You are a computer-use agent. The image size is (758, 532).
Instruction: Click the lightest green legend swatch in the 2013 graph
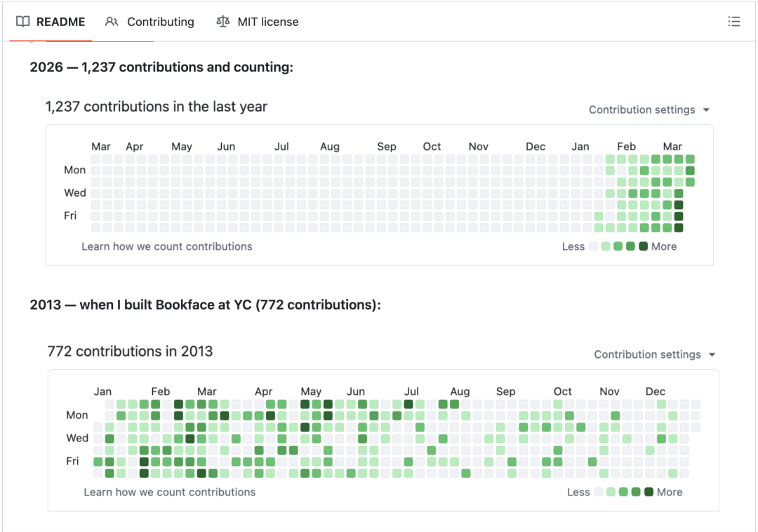pos(611,492)
